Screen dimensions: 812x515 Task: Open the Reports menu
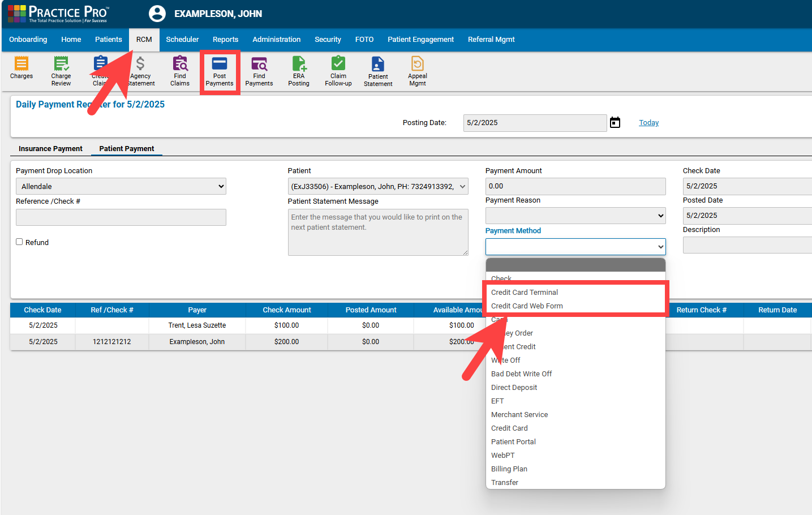(x=225, y=40)
